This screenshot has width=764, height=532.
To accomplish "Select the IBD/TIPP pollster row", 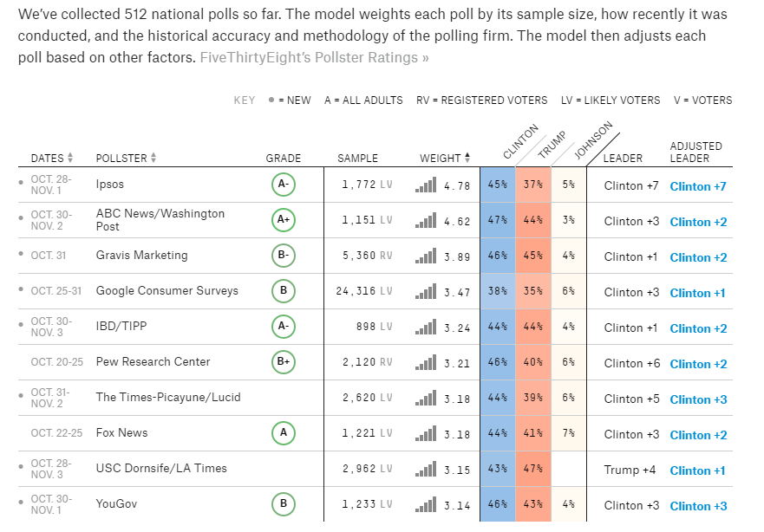I will click(x=121, y=327).
